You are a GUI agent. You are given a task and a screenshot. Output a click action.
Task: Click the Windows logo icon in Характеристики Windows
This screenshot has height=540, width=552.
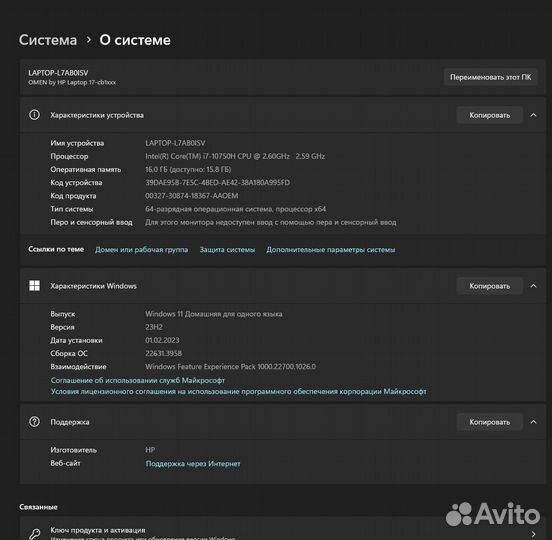pyautogui.click(x=34, y=285)
